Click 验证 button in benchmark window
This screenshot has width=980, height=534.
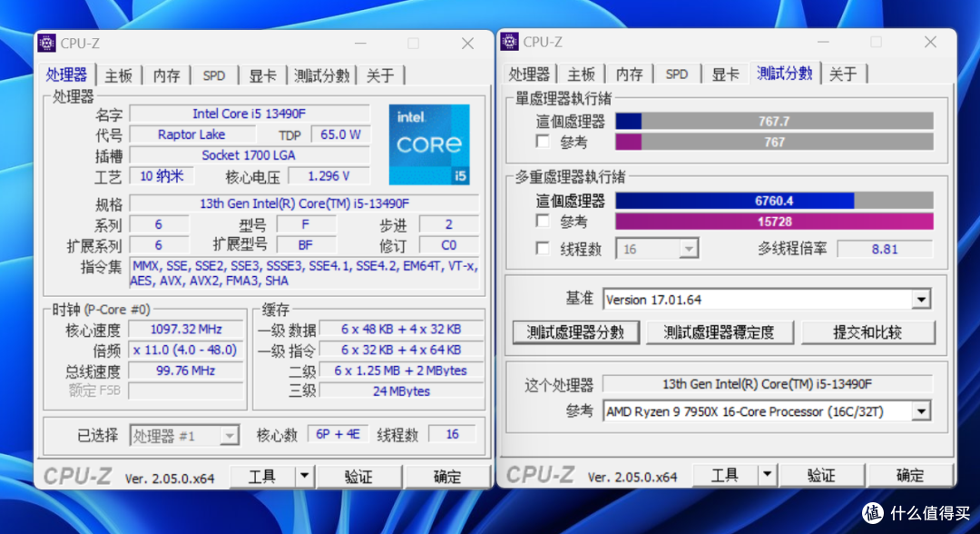coord(821,475)
